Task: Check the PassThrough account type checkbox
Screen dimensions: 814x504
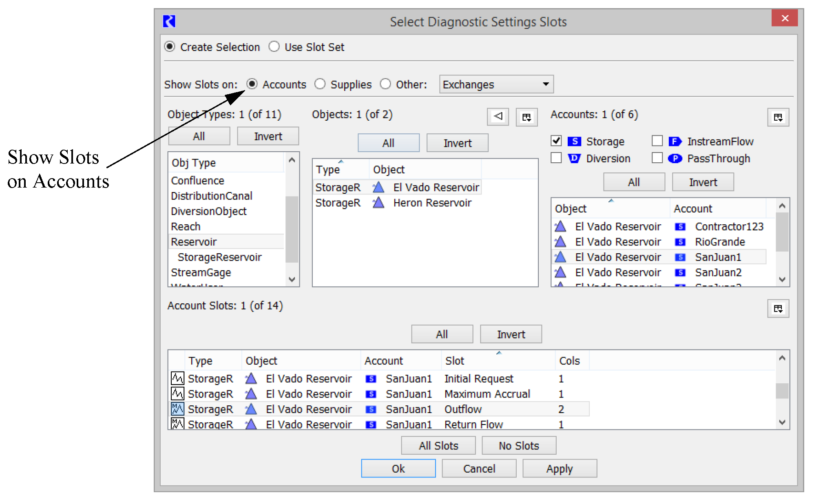Action: [x=657, y=158]
